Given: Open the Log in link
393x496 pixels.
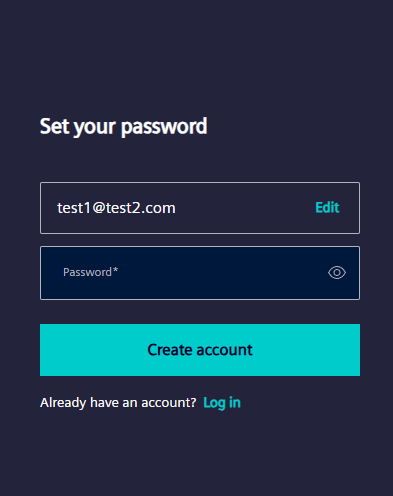Looking at the screenshot, I should pos(222,403).
